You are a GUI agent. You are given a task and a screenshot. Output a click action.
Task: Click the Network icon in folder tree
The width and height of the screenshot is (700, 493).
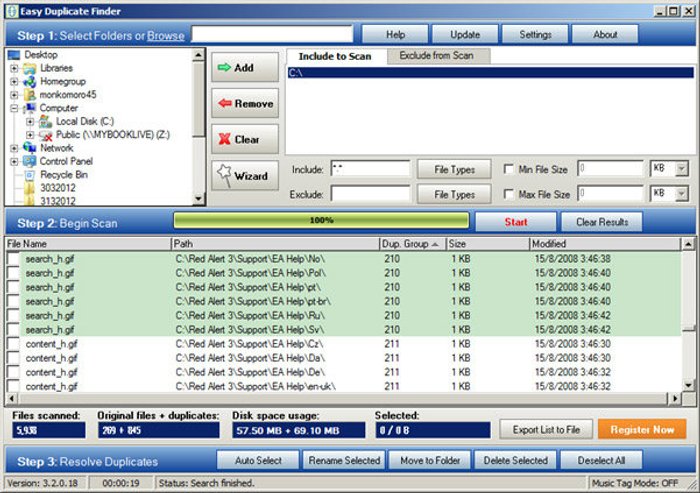click(x=29, y=148)
